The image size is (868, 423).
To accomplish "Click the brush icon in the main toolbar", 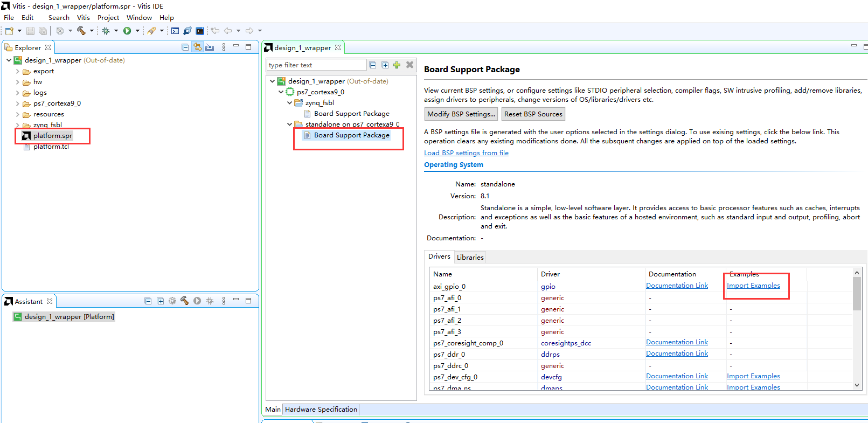I will click(151, 31).
